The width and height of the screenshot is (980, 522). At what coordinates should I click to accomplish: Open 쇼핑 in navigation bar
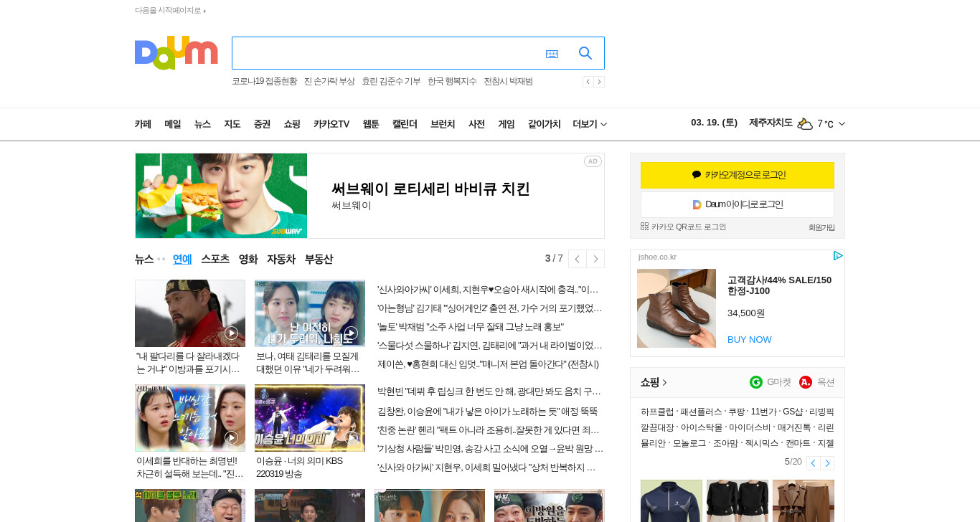point(292,124)
